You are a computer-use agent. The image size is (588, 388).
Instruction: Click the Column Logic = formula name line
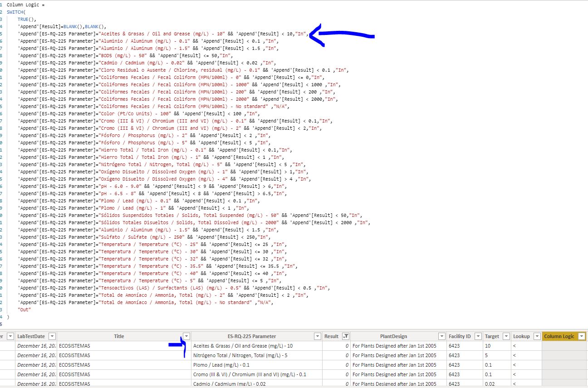coord(25,5)
